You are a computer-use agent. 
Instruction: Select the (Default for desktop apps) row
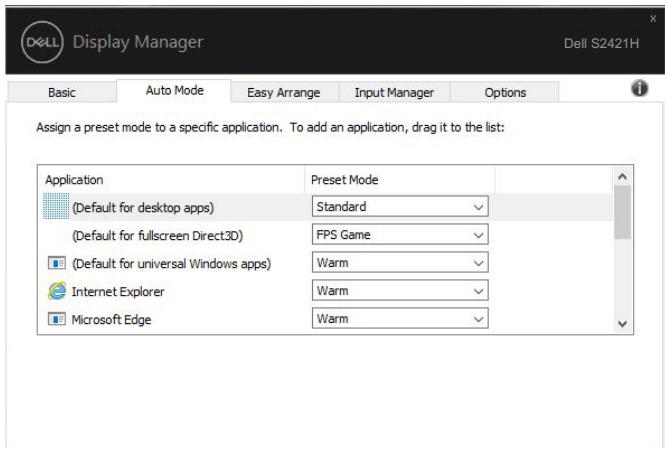coord(325,207)
